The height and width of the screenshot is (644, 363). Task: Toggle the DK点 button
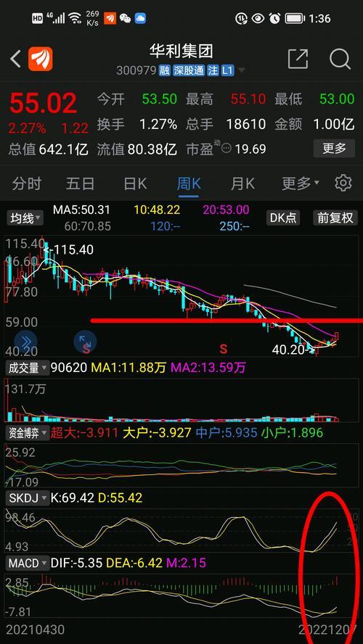pos(283,218)
